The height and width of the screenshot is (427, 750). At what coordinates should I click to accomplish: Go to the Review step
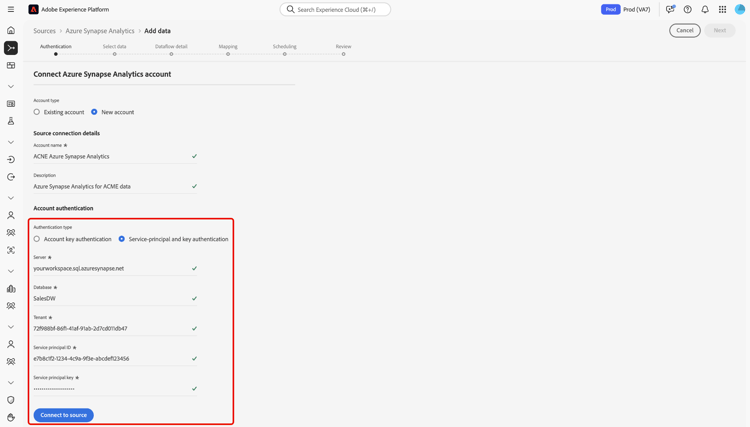coord(343,49)
